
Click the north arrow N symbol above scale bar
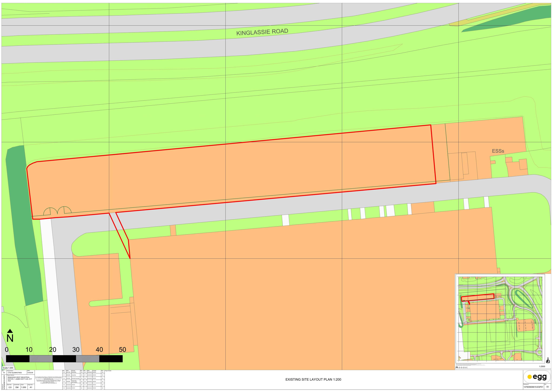pyautogui.click(x=10, y=335)
